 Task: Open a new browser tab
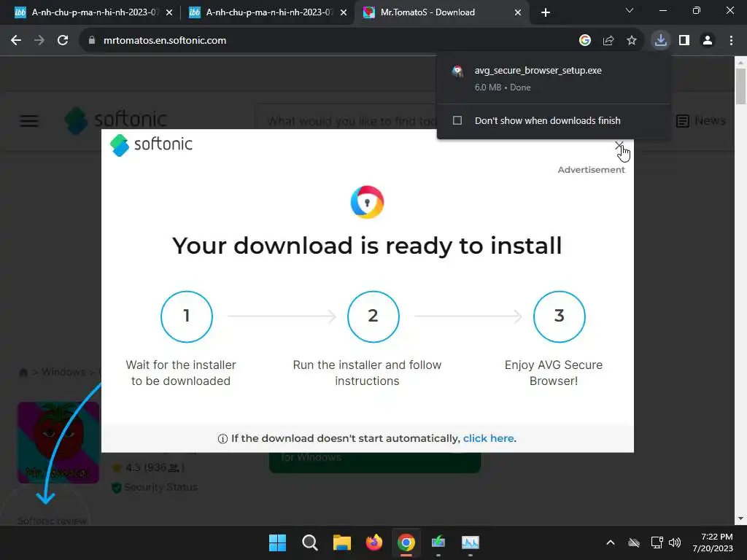tap(546, 12)
